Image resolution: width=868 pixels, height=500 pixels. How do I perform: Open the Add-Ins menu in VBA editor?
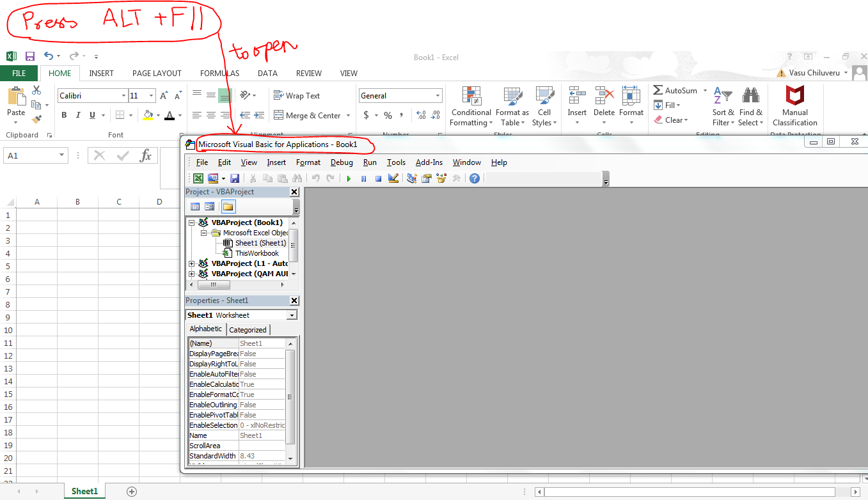(x=429, y=162)
